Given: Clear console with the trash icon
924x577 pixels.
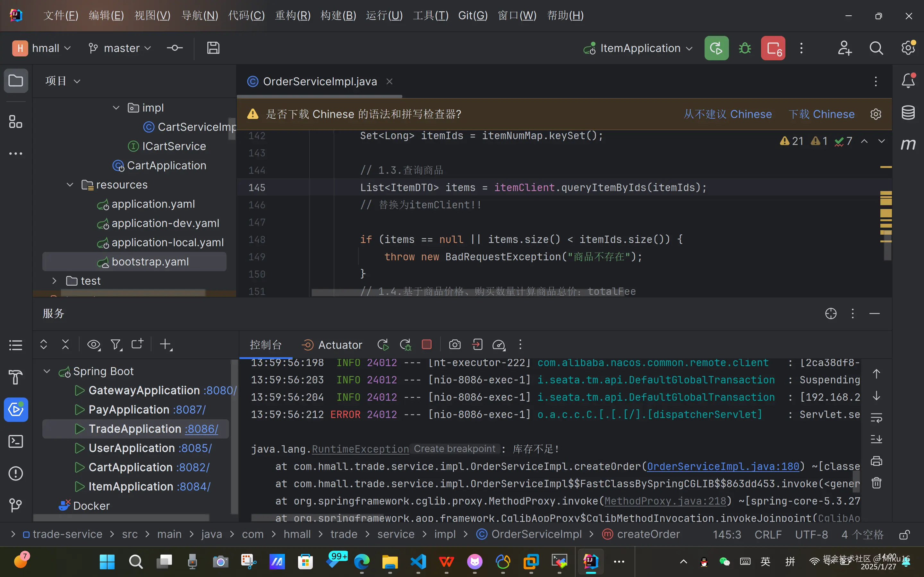Looking at the screenshot, I should [876, 483].
